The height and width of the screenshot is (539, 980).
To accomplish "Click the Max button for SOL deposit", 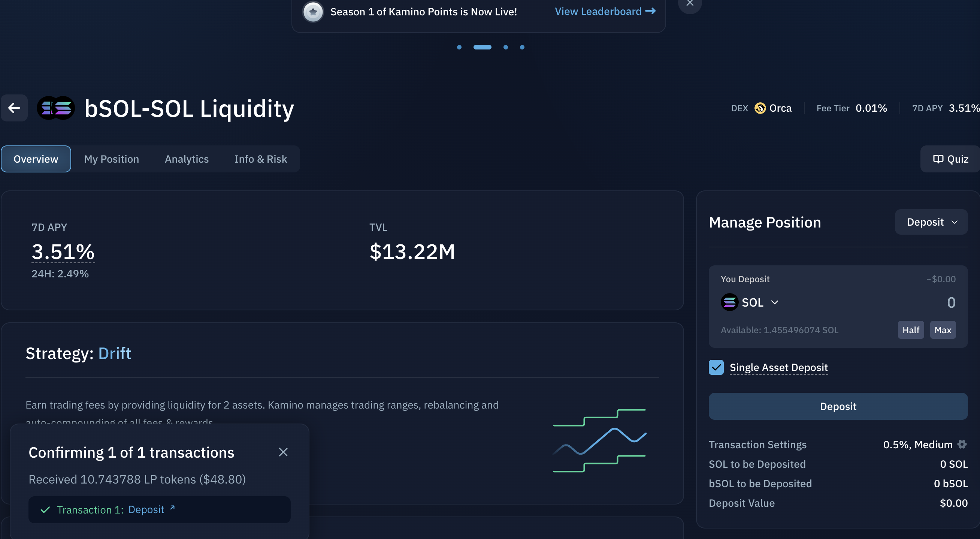I will 943,330.
